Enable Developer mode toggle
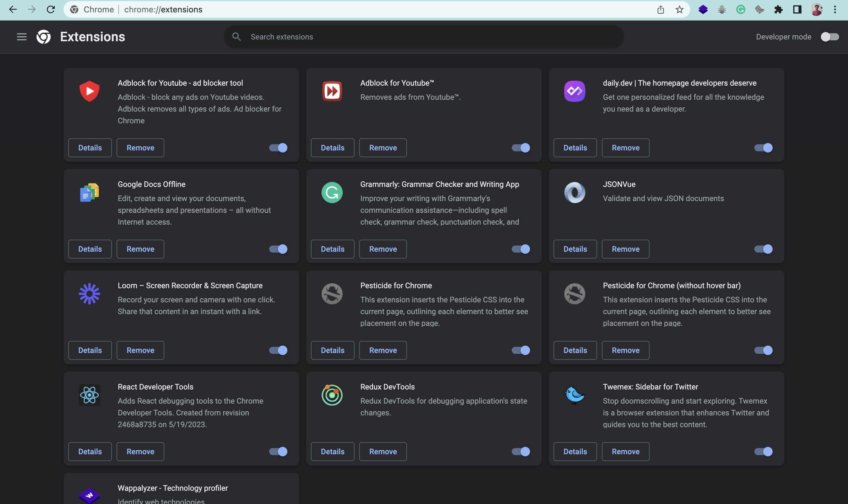The image size is (848, 504). pyautogui.click(x=829, y=37)
